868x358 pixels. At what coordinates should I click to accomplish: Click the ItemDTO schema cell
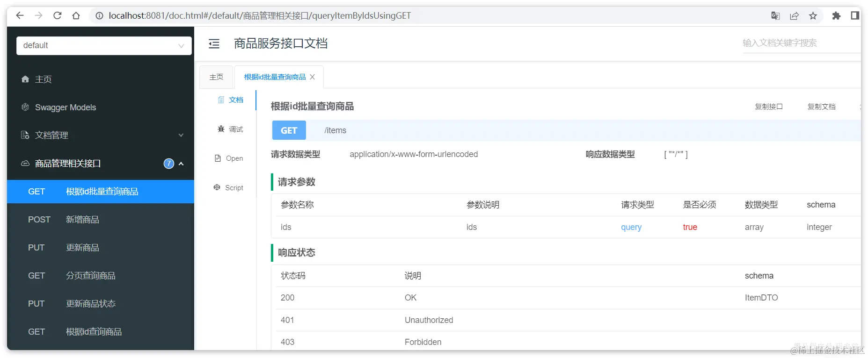[x=761, y=298]
